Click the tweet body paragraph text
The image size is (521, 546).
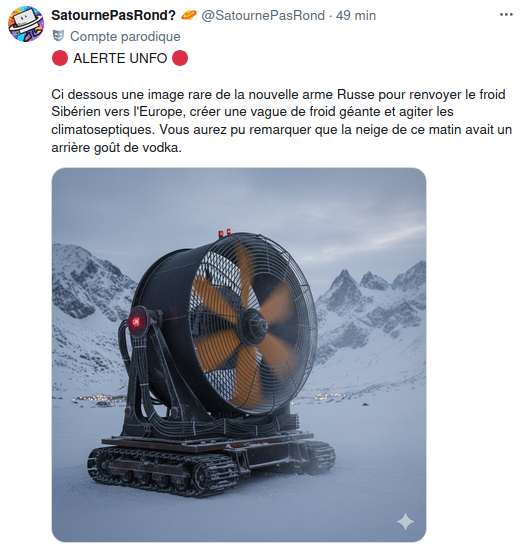click(281, 121)
